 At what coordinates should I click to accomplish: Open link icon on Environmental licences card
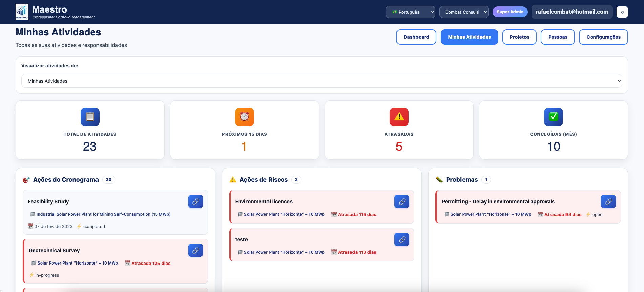402,201
